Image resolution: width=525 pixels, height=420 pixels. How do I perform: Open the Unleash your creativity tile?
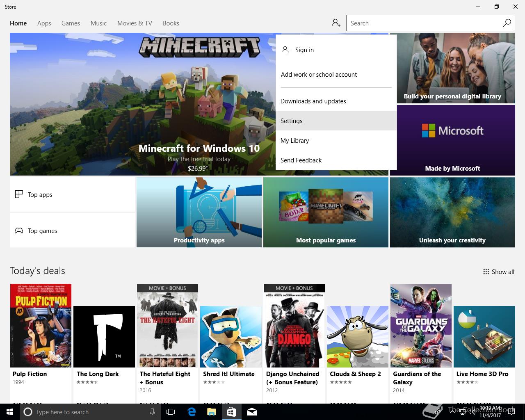click(452, 212)
